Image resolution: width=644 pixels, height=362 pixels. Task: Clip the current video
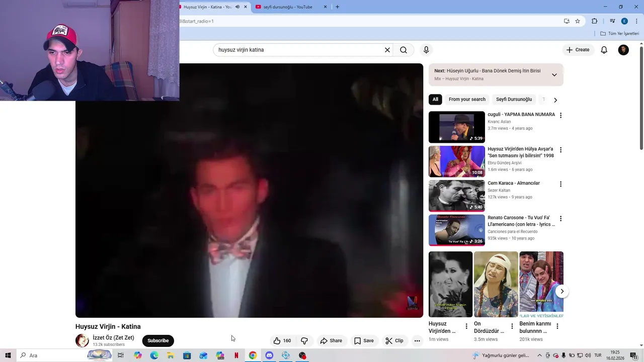pos(394,340)
